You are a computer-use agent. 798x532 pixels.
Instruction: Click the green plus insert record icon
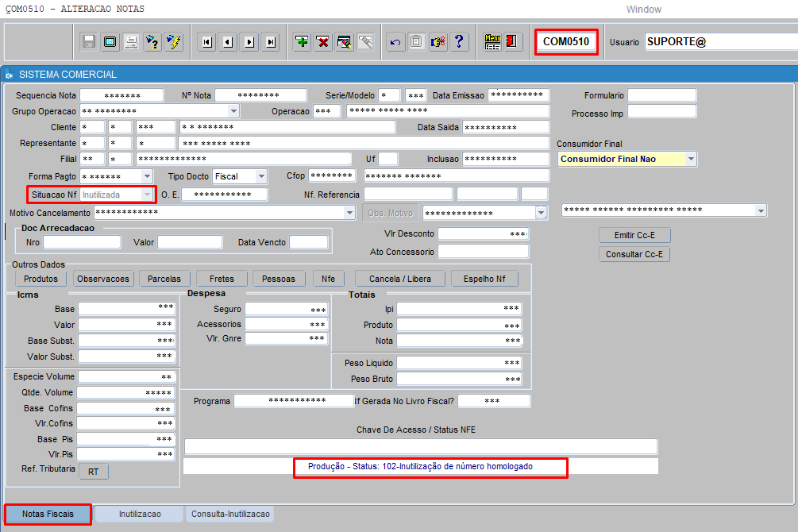(x=303, y=42)
